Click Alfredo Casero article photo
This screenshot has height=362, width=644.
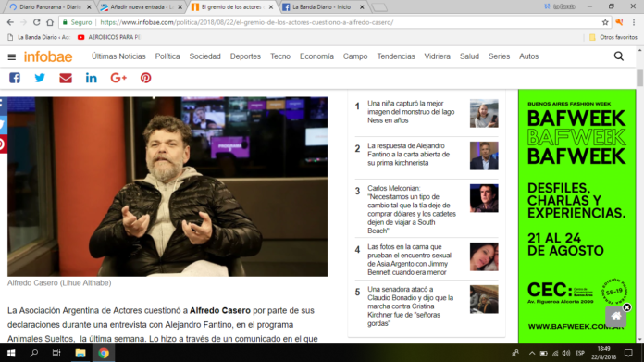click(x=167, y=186)
